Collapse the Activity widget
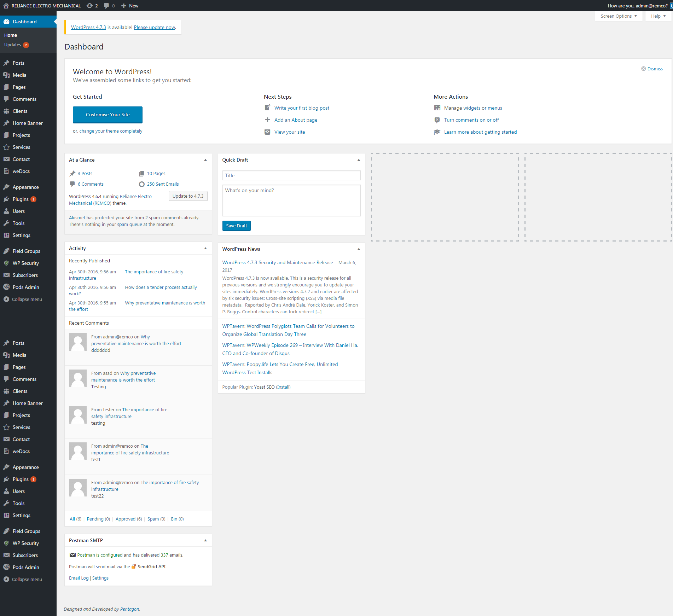The image size is (673, 616). (x=205, y=248)
